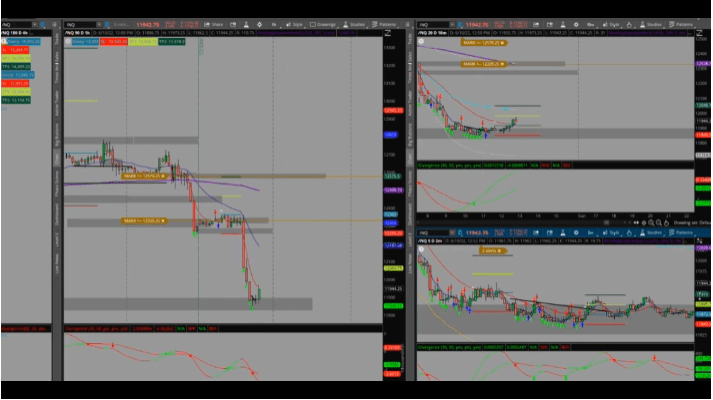Open Style menu in the 10m chart

611,25
